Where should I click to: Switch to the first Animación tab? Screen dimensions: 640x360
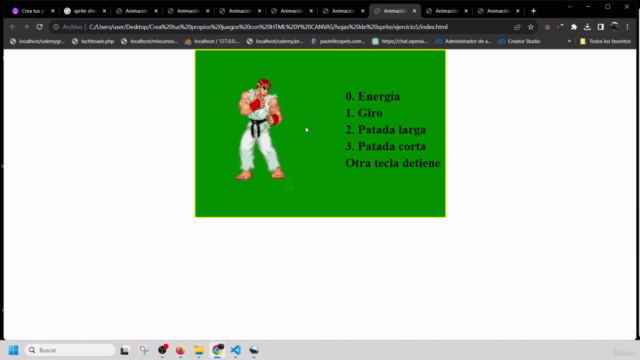tap(136, 11)
